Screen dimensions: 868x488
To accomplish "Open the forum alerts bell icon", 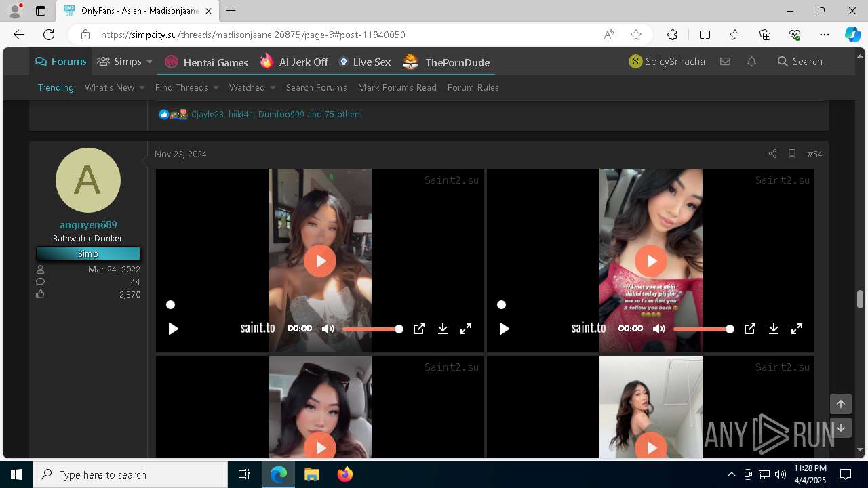I will [751, 62].
